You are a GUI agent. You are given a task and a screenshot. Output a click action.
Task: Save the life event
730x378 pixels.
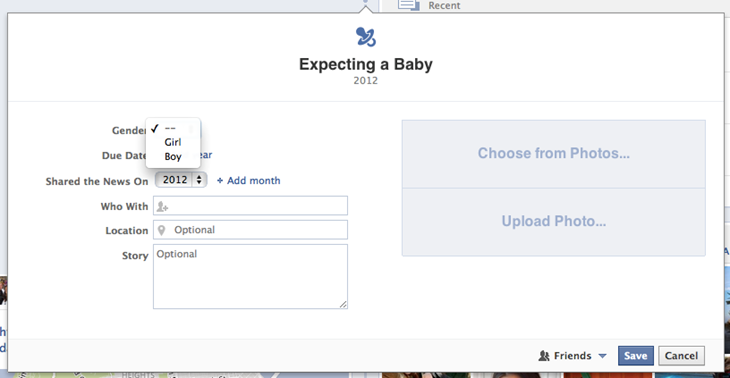[x=635, y=356]
